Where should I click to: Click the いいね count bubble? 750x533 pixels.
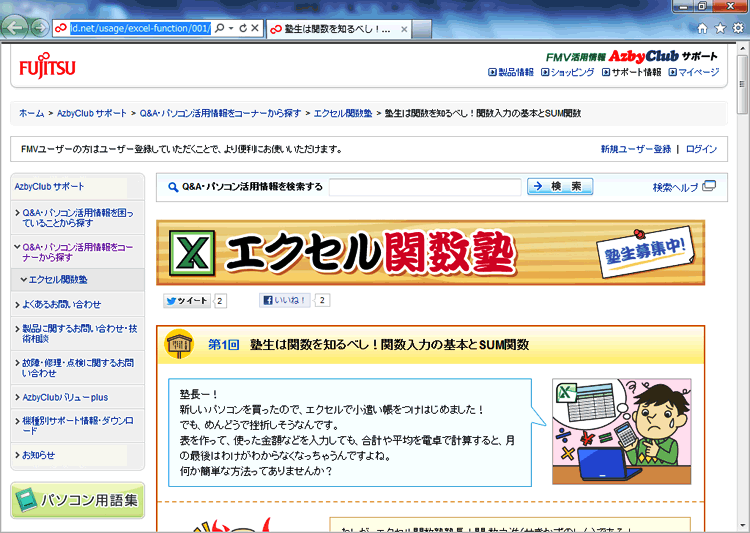click(x=322, y=300)
